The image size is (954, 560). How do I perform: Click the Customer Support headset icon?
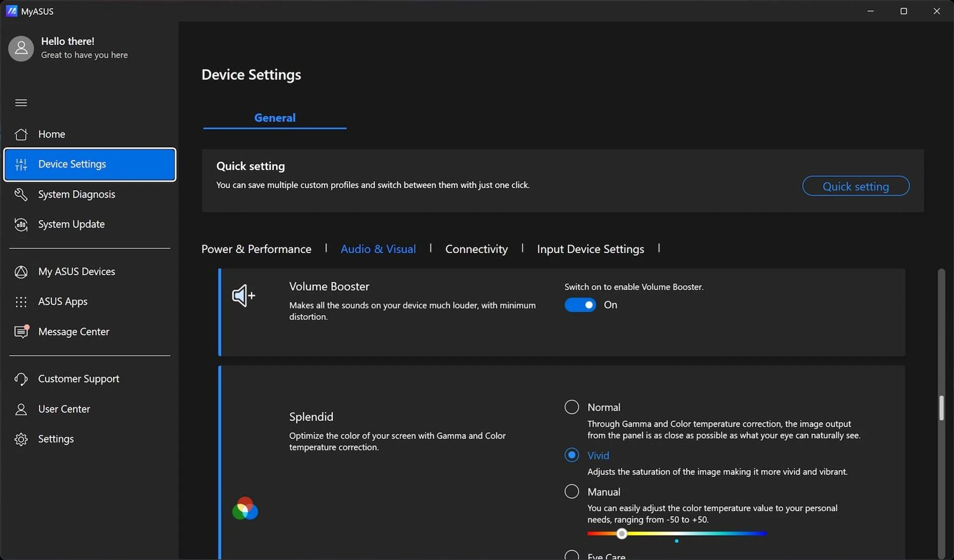point(21,379)
